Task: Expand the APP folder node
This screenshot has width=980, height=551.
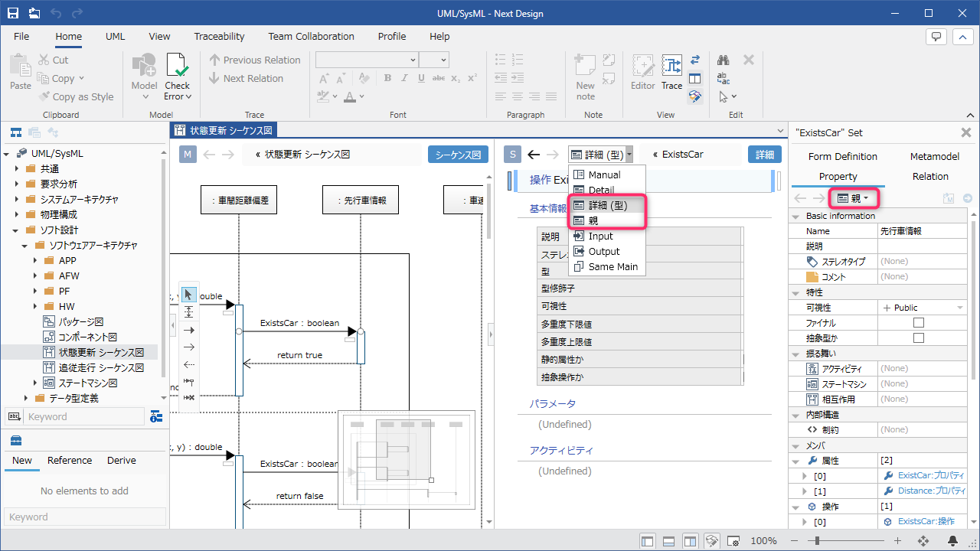Action: tap(35, 260)
